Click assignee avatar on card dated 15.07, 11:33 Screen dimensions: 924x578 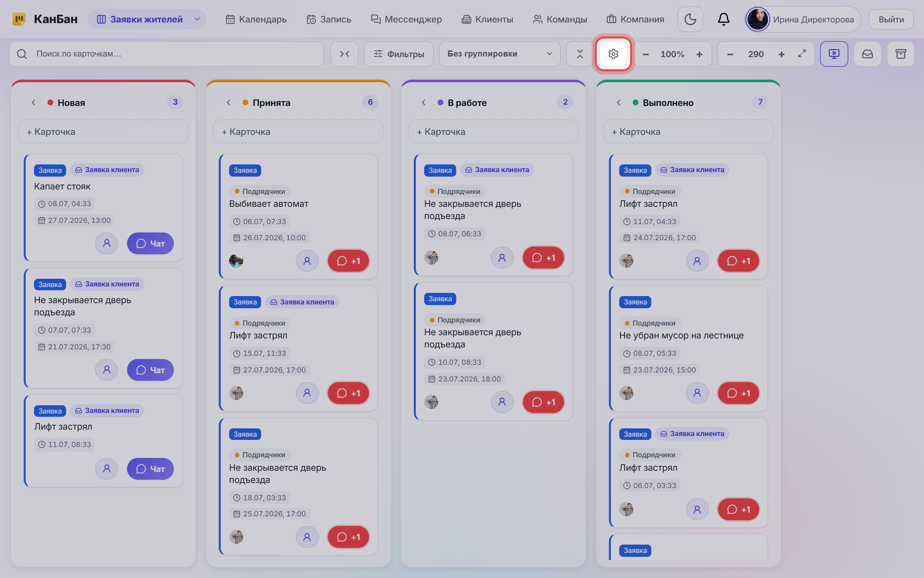236,393
